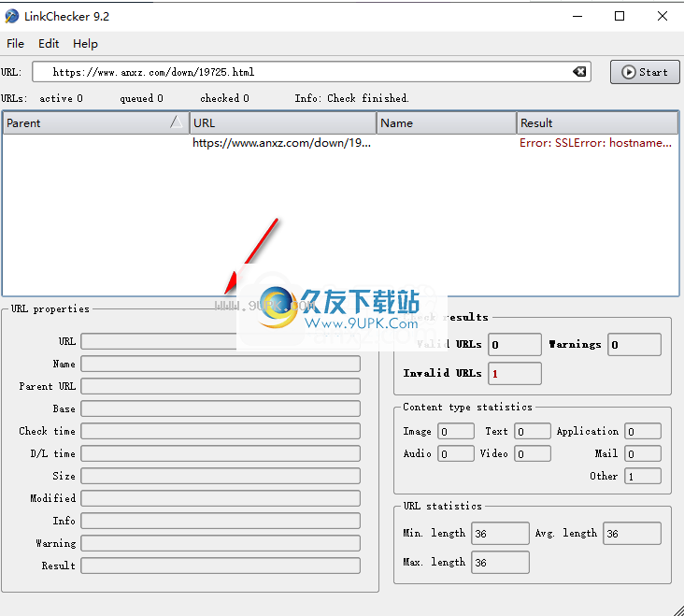Click the Other content type count
Image resolution: width=684 pixels, height=616 pixels.
[643, 477]
